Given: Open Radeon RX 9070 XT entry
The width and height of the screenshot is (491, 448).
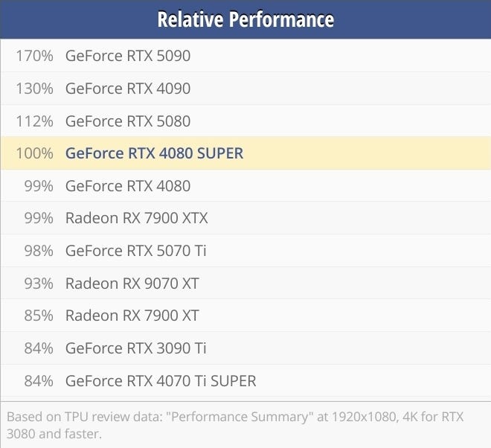Looking at the screenshot, I should 132,284.
